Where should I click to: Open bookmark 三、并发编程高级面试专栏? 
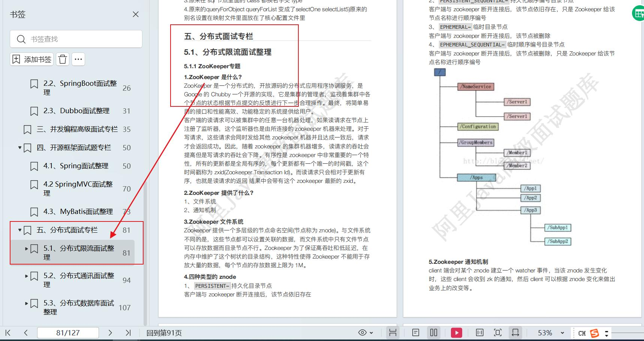coord(77,129)
